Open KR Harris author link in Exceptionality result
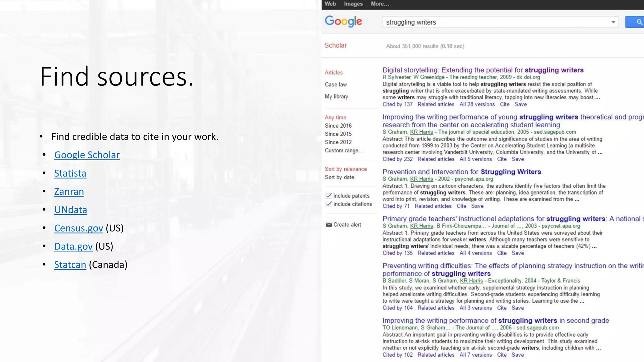 (471, 281)
